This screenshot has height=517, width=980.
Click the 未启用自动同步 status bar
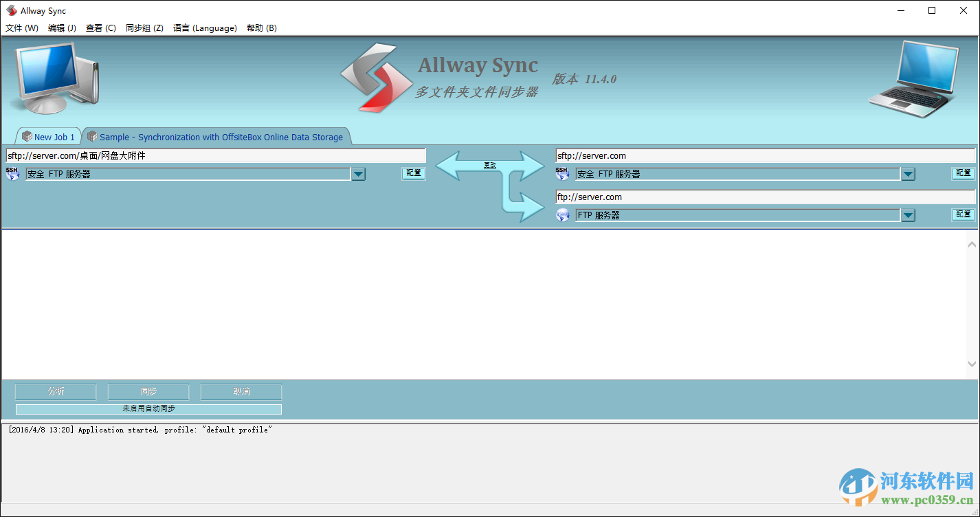pos(148,408)
